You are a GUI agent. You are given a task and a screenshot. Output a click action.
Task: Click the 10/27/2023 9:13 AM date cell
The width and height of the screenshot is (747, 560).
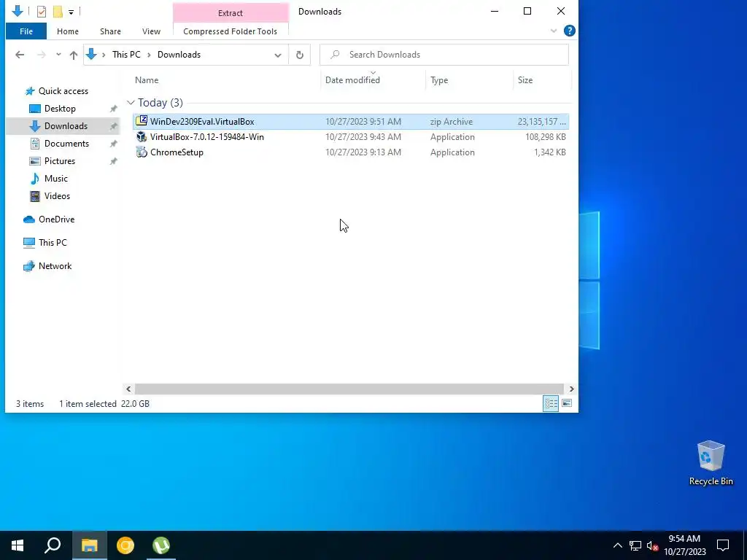tap(363, 152)
